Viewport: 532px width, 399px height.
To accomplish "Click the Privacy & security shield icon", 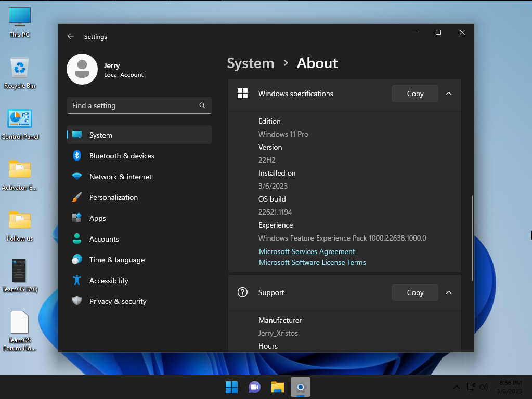I will pos(77,301).
